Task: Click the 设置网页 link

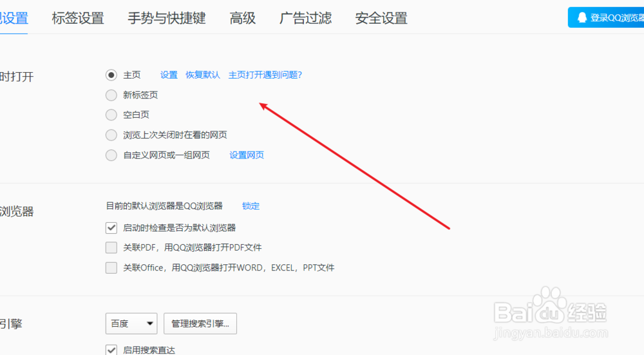Action: (247, 155)
